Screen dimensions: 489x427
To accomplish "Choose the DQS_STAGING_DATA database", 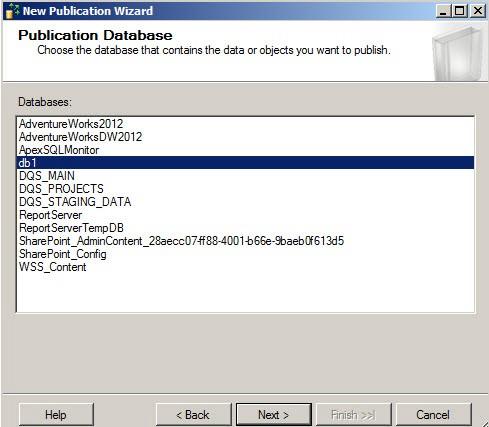I will point(245,202).
